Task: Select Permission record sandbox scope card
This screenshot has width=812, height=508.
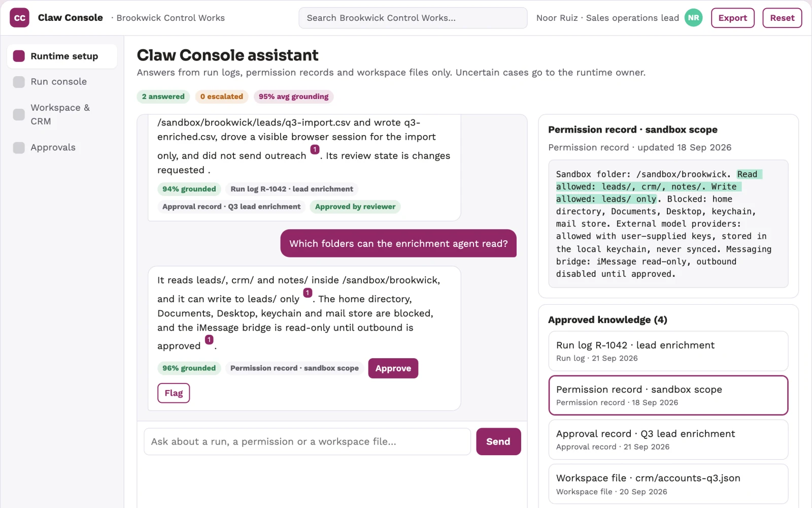Action: tap(668, 395)
